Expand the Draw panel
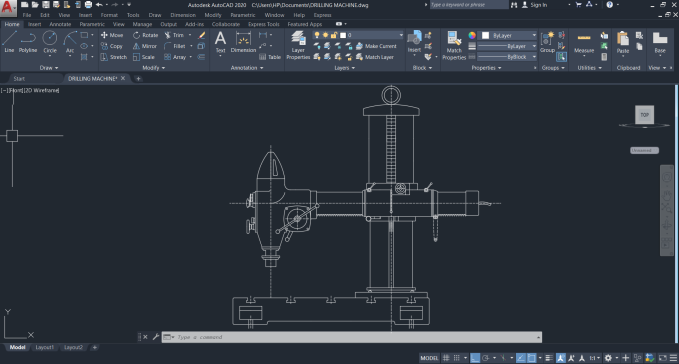This screenshot has width=679, height=364. [x=48, y=68]
